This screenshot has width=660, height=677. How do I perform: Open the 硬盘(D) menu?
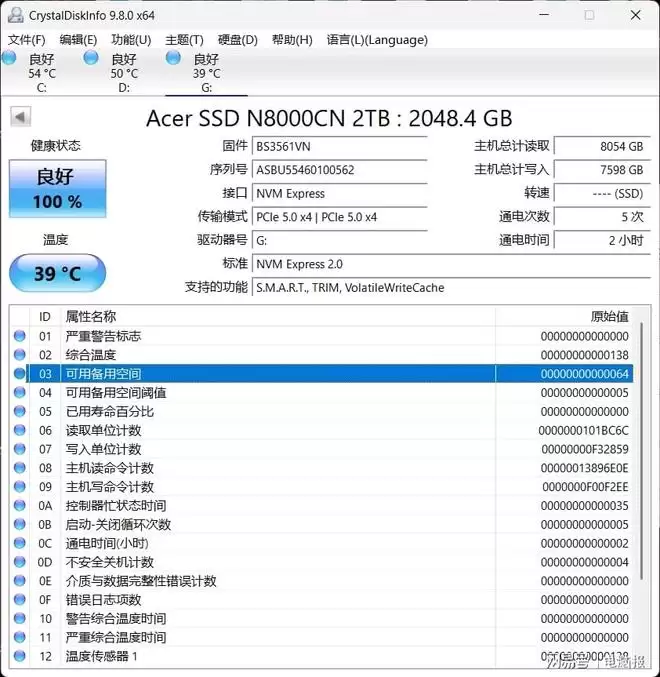point(237,40)
